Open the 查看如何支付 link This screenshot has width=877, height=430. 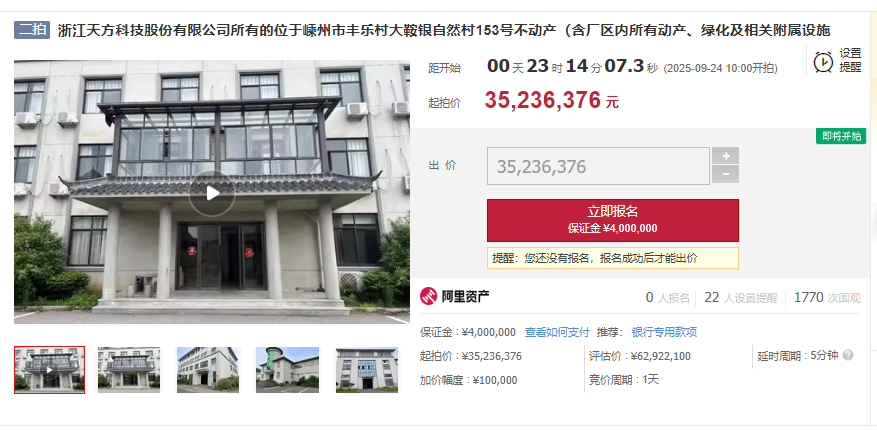tap(557, 332)
